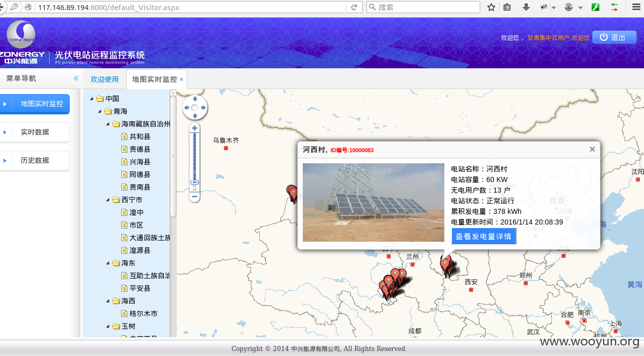644x356 pixels.
Task: Pan the map left with the arrow
Action: [186, 108]
